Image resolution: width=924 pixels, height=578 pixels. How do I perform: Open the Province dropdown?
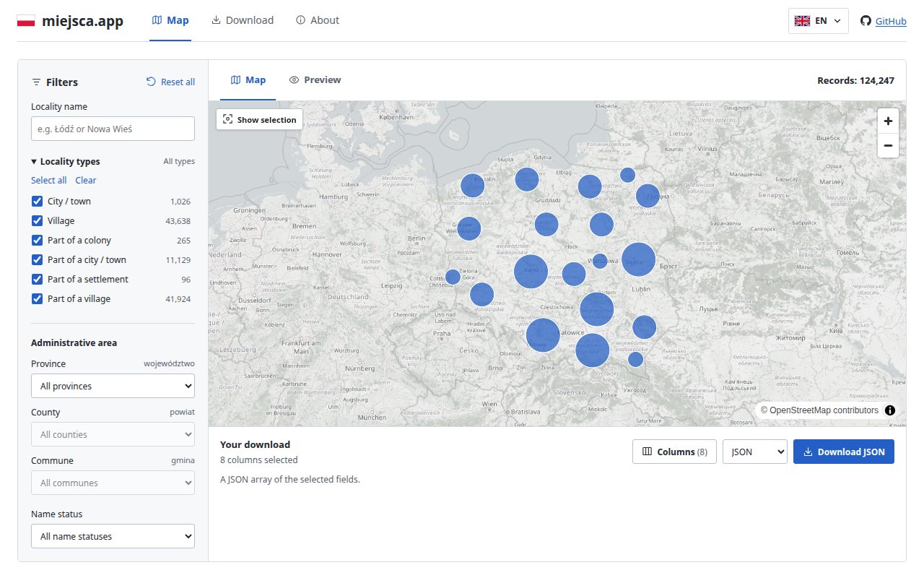pos(113,386)
